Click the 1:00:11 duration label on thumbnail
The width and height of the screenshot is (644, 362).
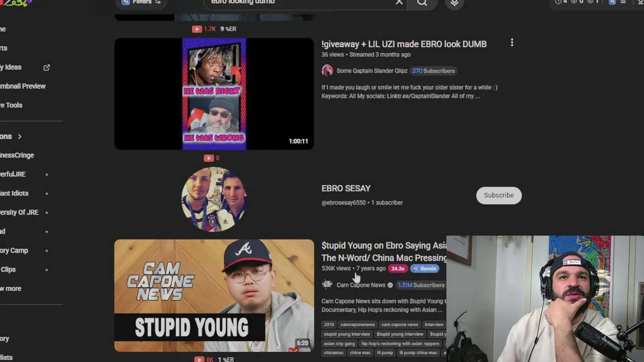coord(298,141)
